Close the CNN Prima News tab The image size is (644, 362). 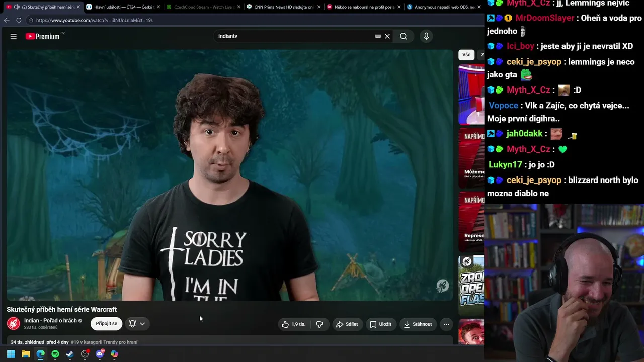pos(318,7)
